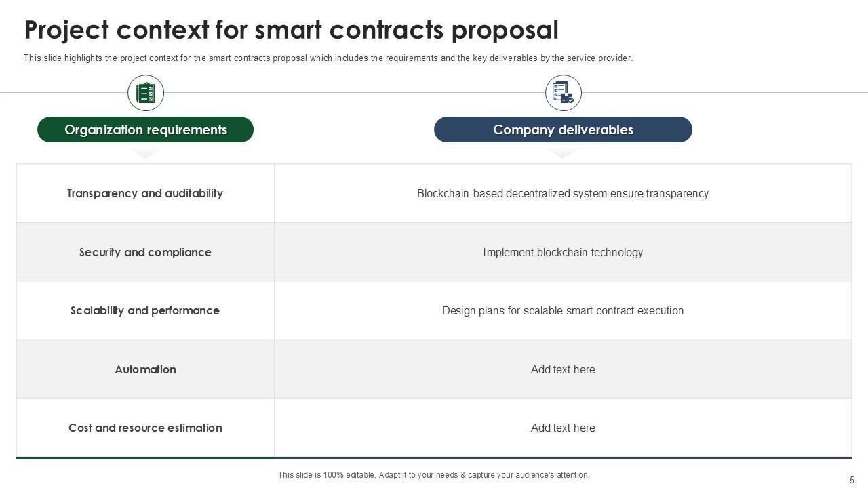Select the Implement blockchain technology cell
The height and width of the screenshot is (488, 868).
563,252
